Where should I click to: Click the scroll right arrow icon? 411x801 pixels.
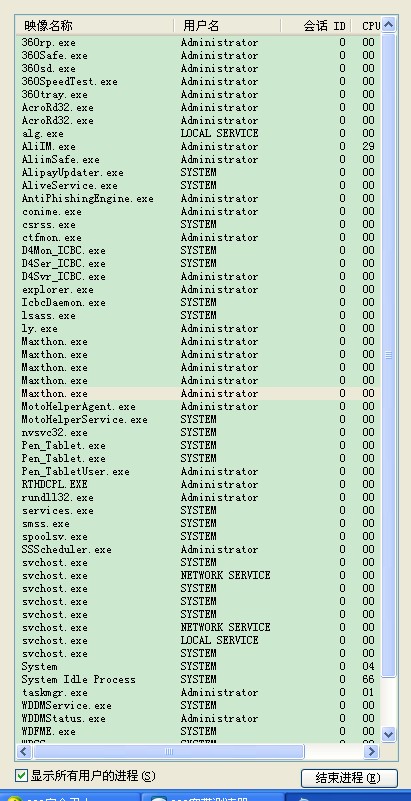[371, 751]
